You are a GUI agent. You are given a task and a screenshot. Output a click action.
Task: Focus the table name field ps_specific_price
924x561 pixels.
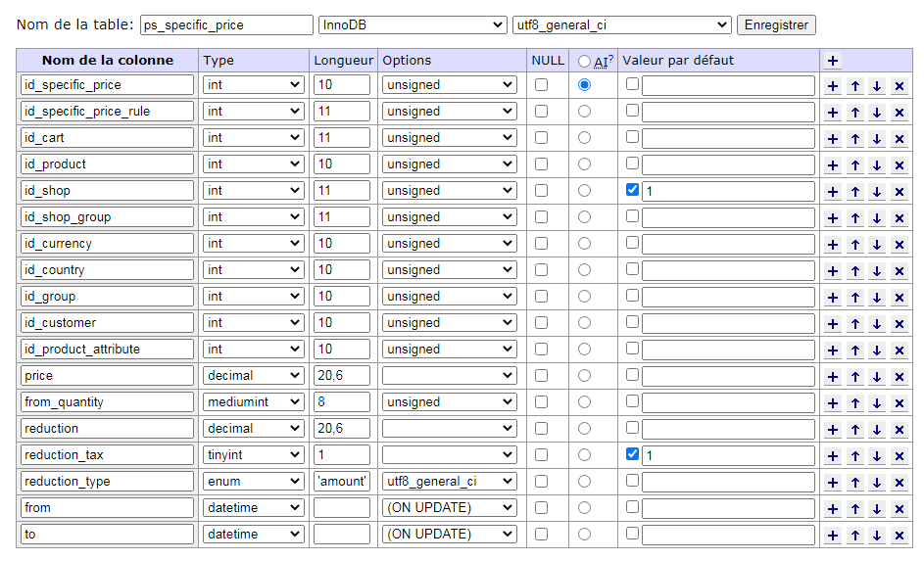click(226, 24)
